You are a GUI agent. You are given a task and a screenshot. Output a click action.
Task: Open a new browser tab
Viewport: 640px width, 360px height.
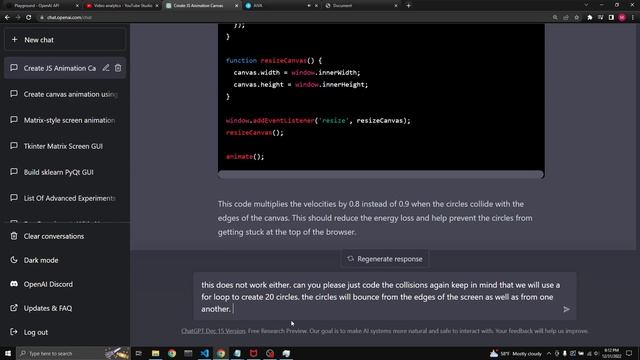point(408,6)
